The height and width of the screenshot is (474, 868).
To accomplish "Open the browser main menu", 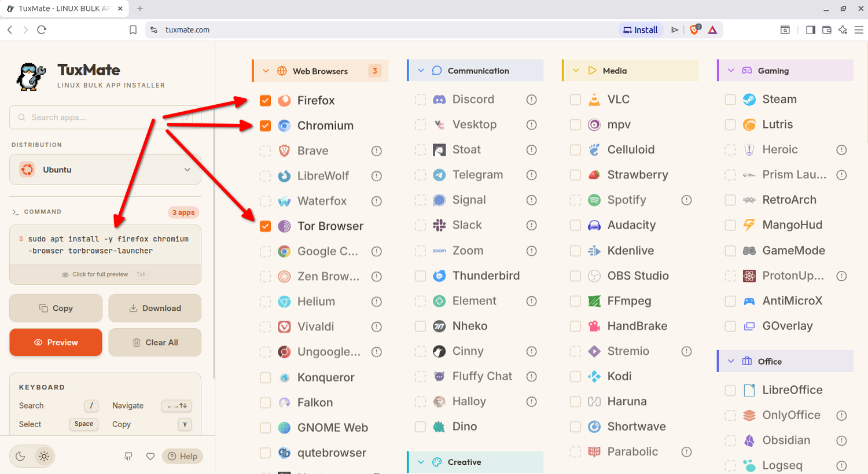I will click(859, 30).
